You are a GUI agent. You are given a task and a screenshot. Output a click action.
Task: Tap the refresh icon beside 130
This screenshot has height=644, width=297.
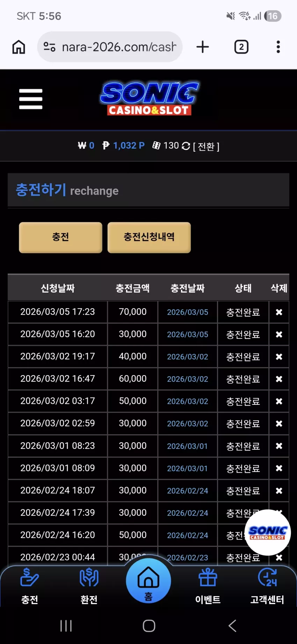click(x=186, y=146)
